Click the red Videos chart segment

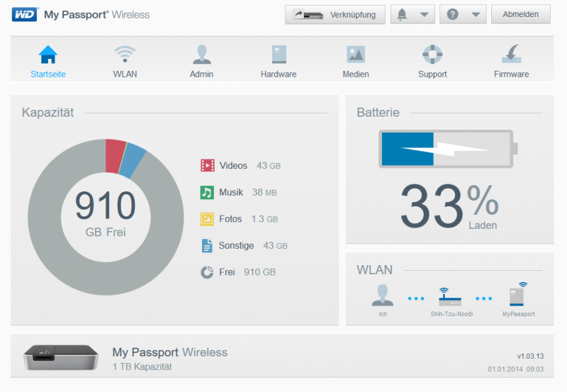point(115,156)
